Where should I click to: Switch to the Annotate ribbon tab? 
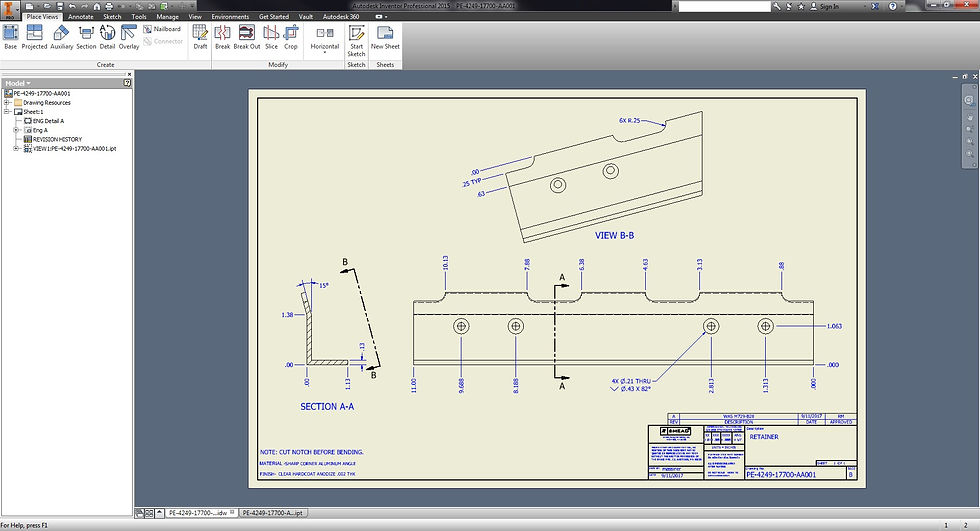click(x=81, y=17)
